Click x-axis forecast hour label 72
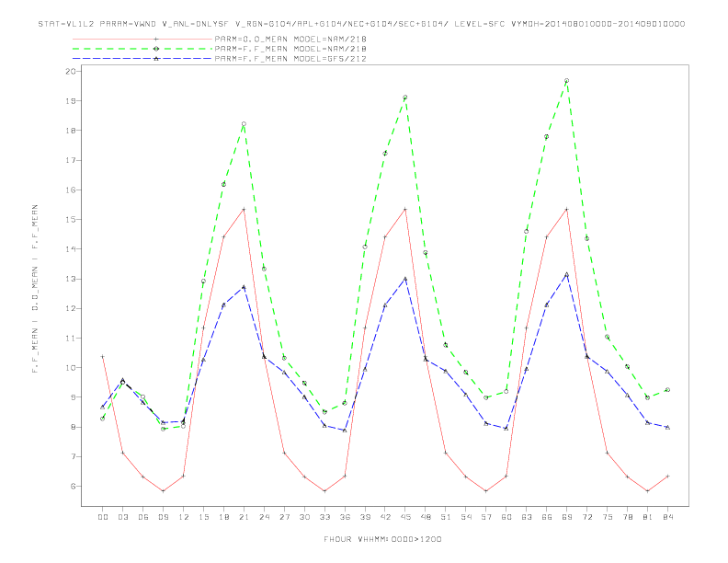728x563 pixels. point(586,517)
